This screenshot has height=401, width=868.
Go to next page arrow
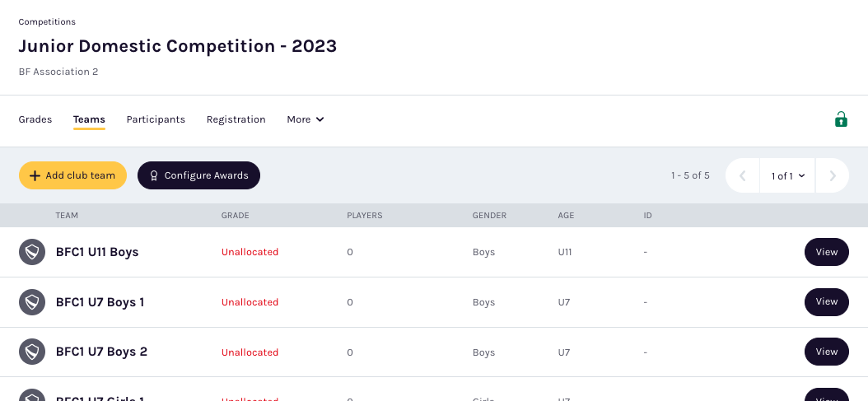833,175
